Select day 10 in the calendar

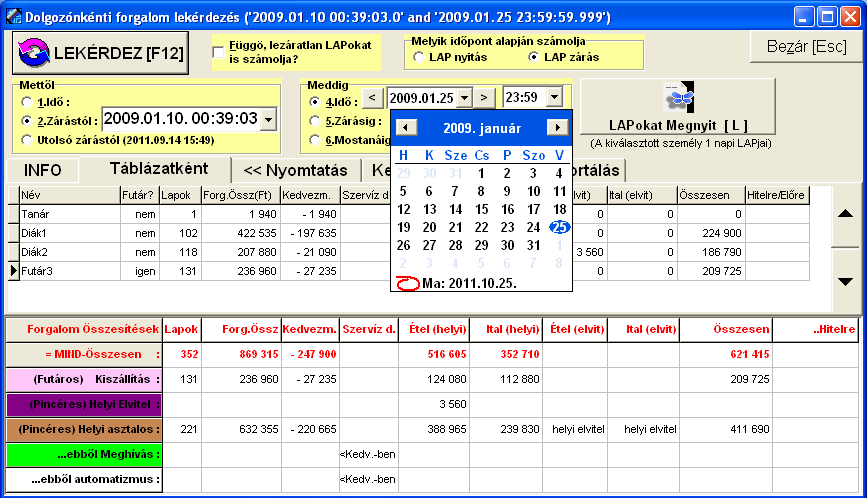pos(533,191)
